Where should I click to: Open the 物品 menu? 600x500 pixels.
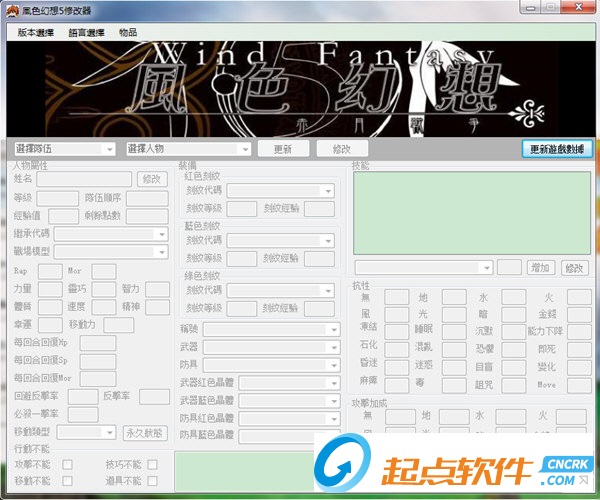(x=128, y=33)
